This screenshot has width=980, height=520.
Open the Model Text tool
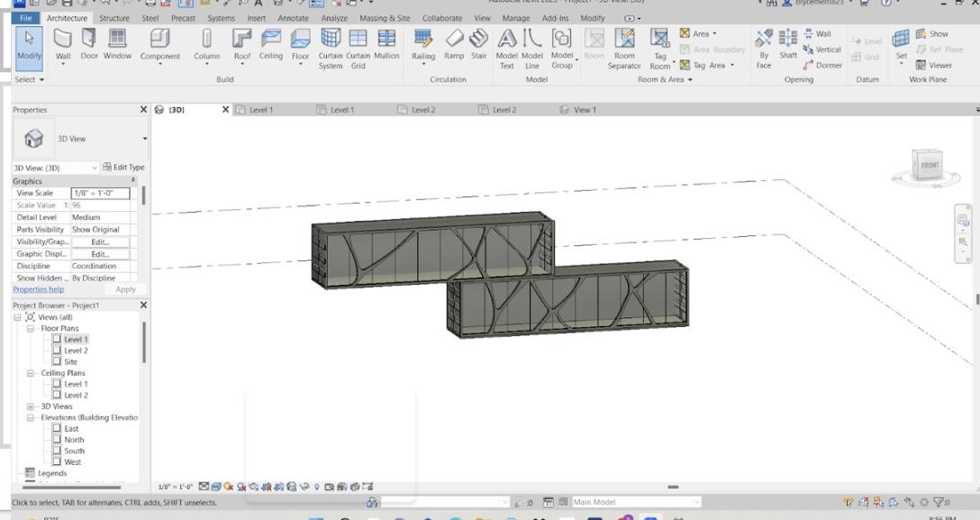click(x=507, y=49)
